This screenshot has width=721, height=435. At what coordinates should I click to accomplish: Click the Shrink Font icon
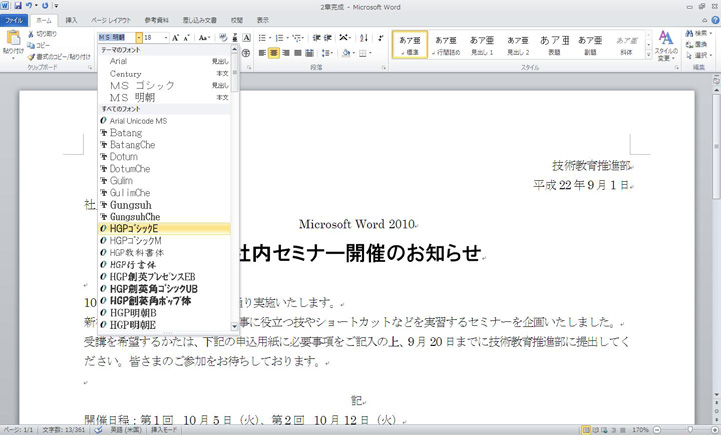(x=186, y=38)
